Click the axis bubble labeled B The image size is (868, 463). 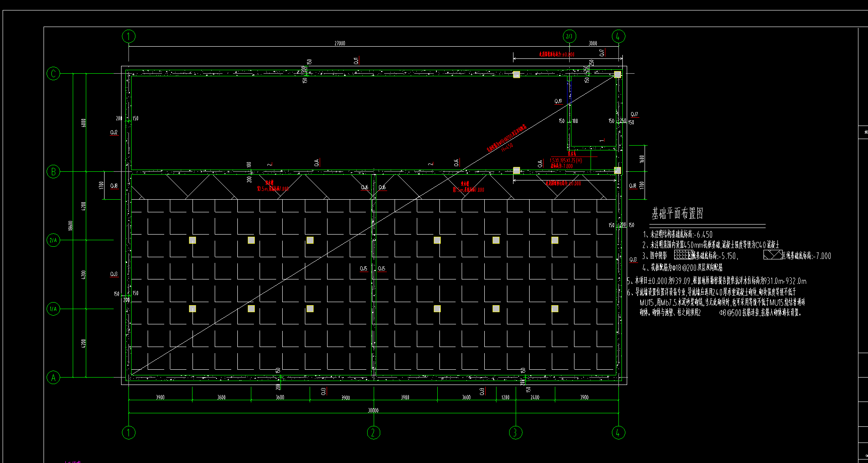coord(53,171)
